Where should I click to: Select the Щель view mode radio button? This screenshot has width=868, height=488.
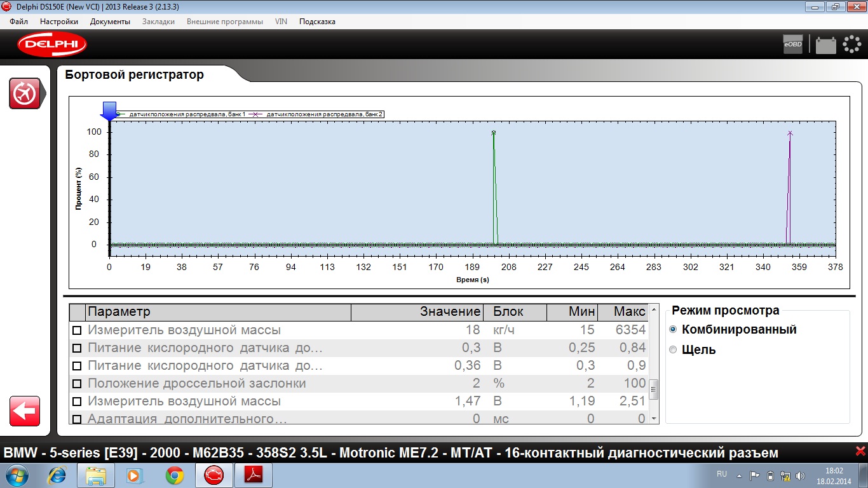(x=673, y=349)
